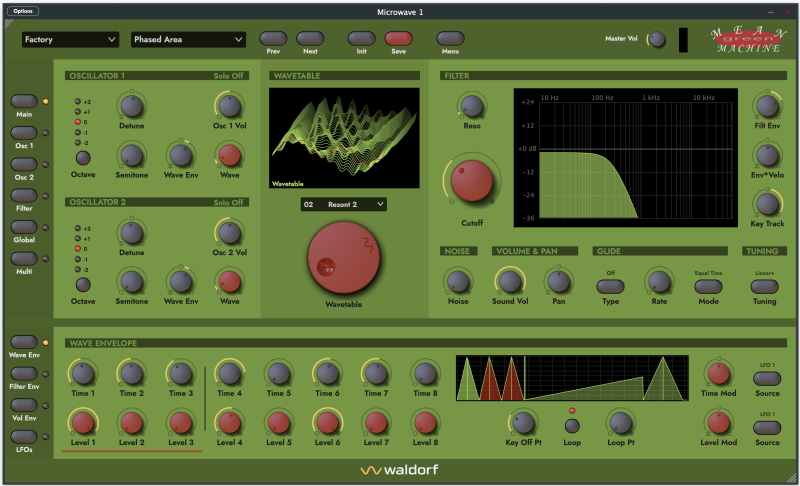Toggle Oscillator 1 Solo Off
800x486 pixels.
point(228,75)
